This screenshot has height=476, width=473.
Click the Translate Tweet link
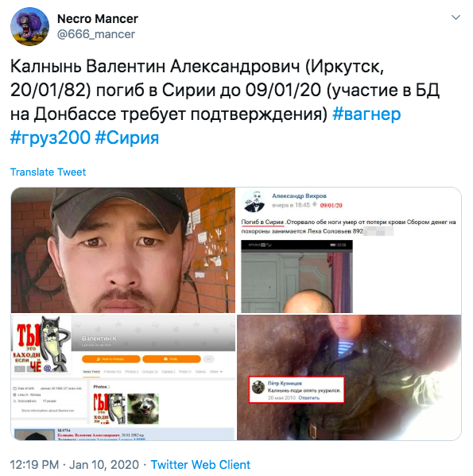(x=48, y=172)
